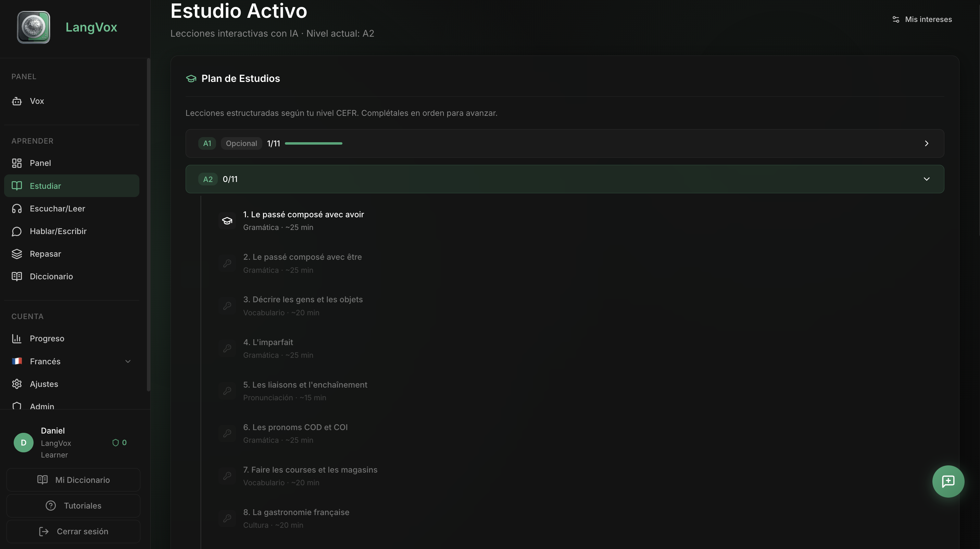Click the A2 level badge
This screenshot has height=549, width=980.
tap(208, 179)
